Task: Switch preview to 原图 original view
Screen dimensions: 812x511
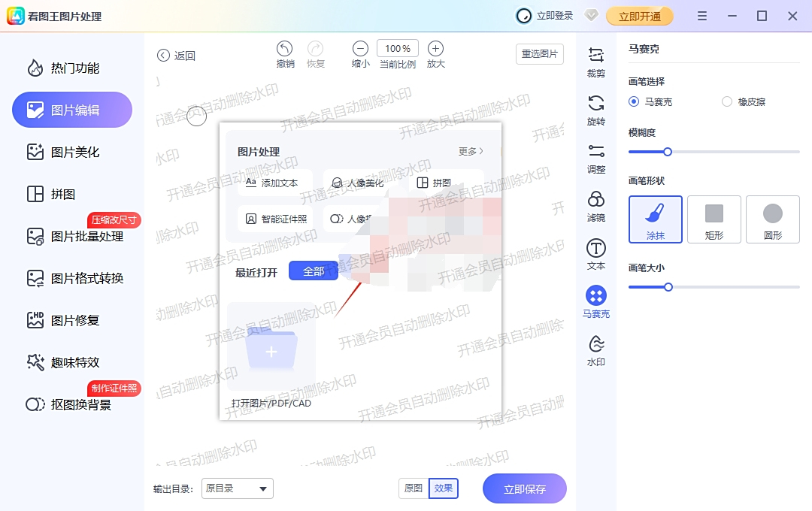Action: coord(413,488)
